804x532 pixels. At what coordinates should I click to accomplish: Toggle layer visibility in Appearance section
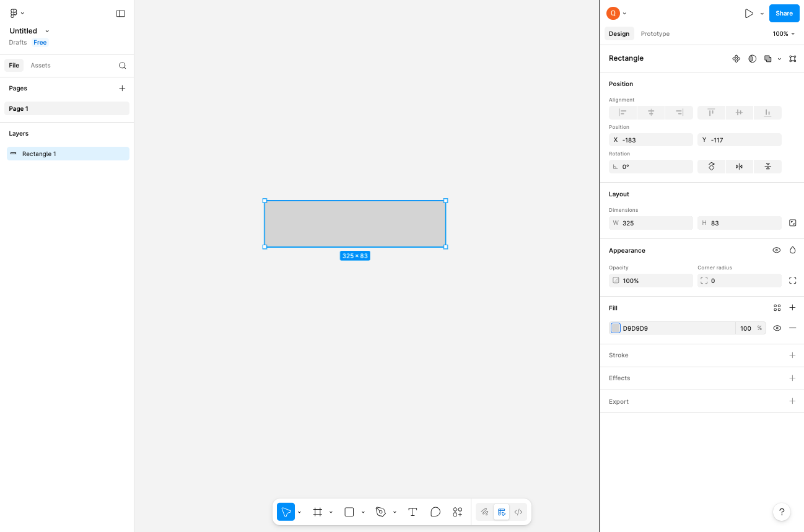tap(777, 251)
